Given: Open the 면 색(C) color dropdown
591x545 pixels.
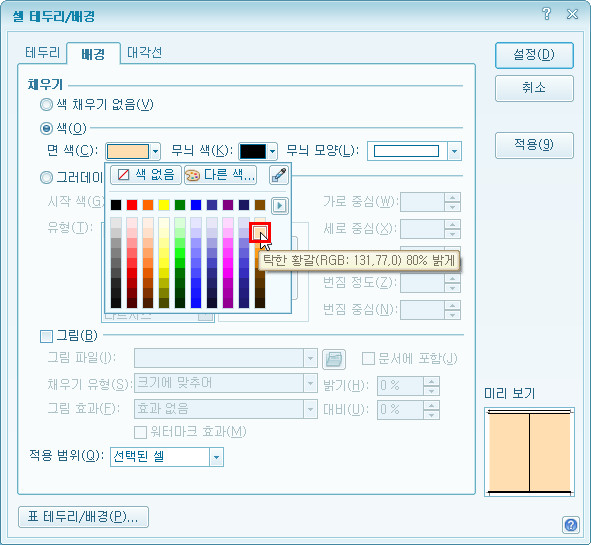Looking at the screenshot, I should 155,152.
